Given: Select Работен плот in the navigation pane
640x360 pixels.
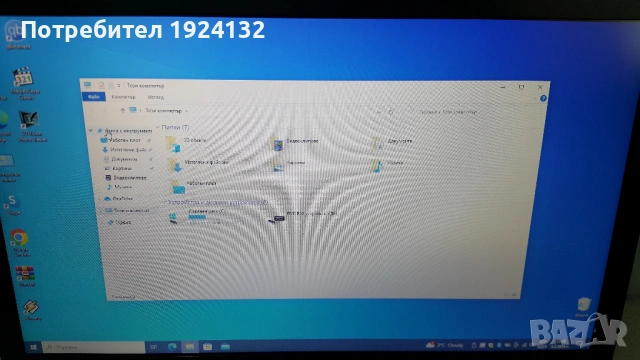Looking at the screenshot, I should tap(125, 140).
